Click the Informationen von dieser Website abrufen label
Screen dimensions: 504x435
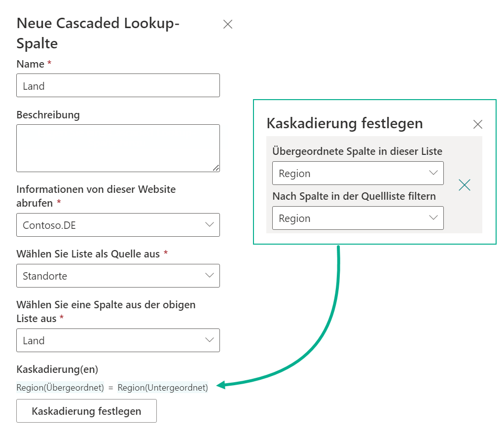pos(96,196)
